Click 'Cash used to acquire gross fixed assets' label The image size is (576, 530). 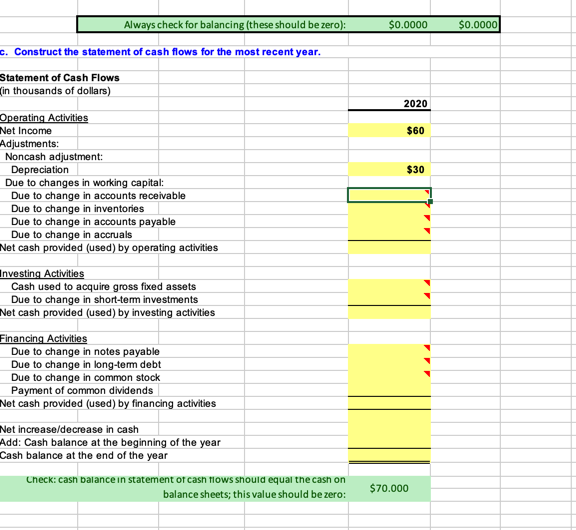point(104,286)
